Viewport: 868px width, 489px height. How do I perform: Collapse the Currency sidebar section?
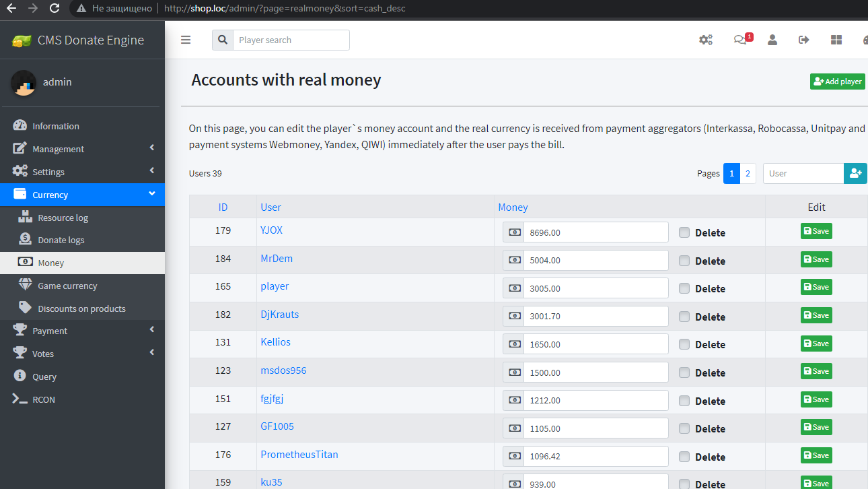coord(82,195)
